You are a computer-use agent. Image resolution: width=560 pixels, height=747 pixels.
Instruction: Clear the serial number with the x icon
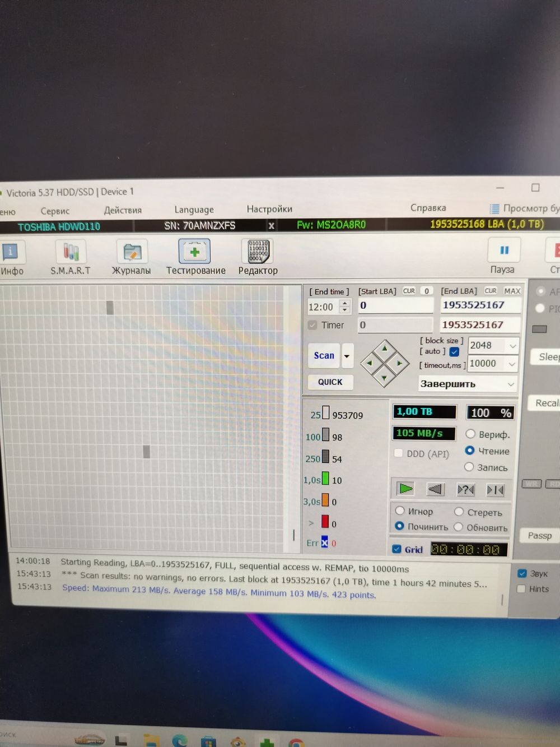(271, 225)
